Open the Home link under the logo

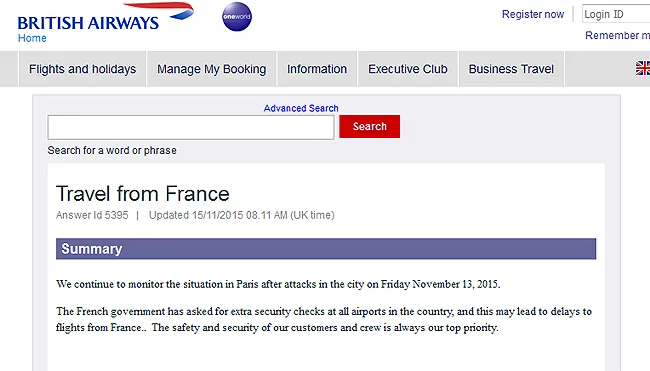point(32,38)
